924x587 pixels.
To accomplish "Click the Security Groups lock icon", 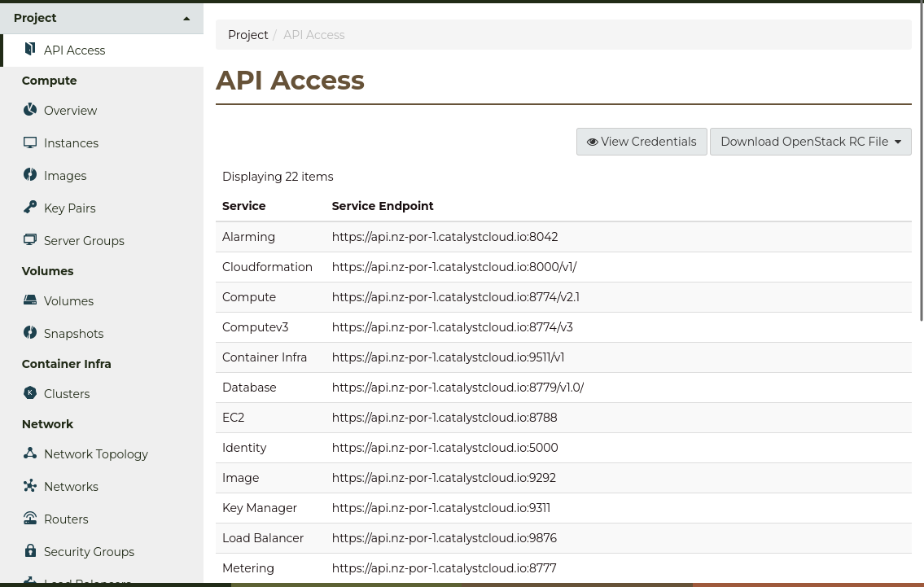I will tap(30, 550).
